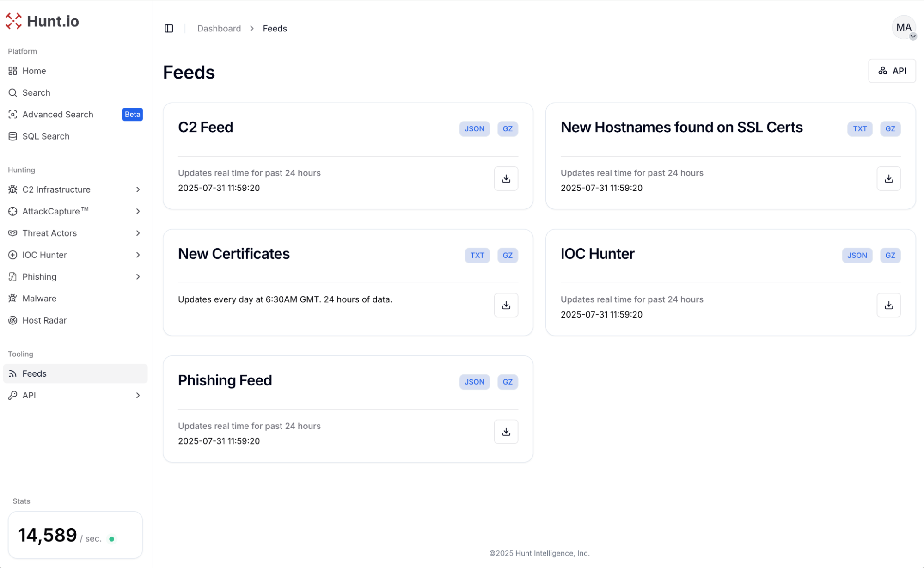Viewport: 924px width, 568px height.
Task: Toggle the sidebar panel icon
Action: coord(169,29)
